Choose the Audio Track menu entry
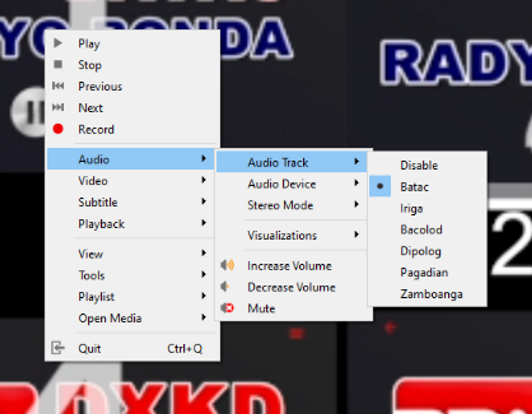Viewport: 532px width, 414px height. tap(292, 162)
